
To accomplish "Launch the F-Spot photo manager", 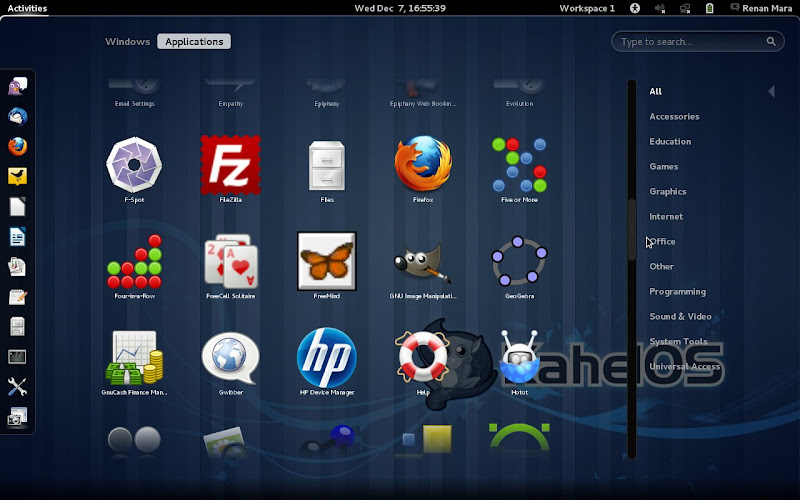I will [x=134, y=165].
